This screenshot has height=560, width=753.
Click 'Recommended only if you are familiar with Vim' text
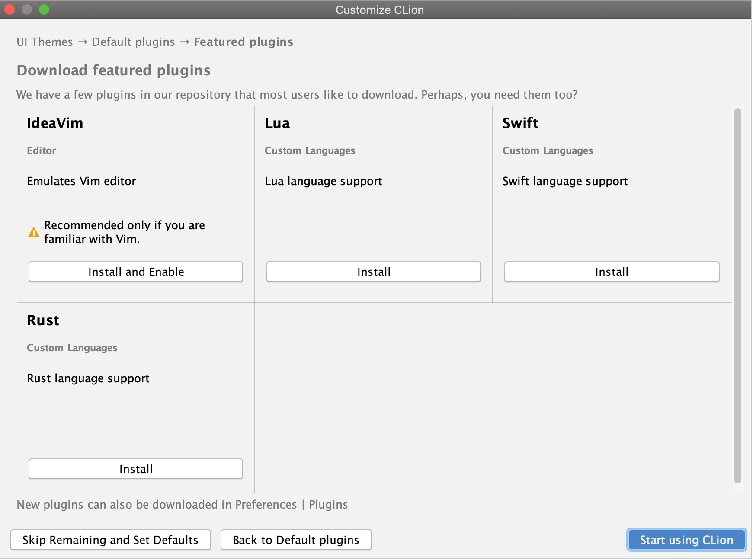[125, 232]
